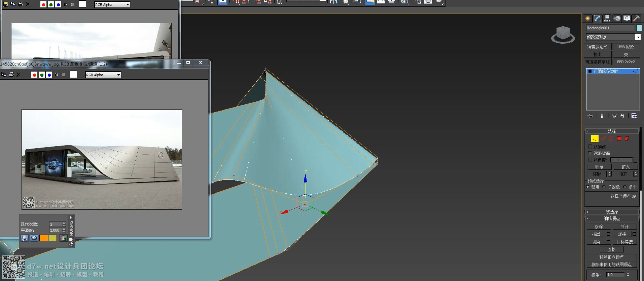Click the Rectangle001 object name field

610,28
